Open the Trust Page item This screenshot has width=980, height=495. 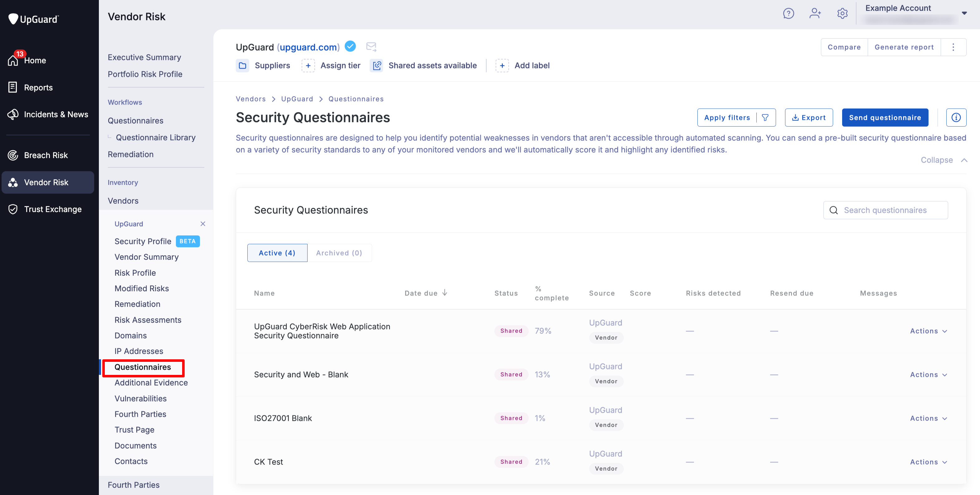click(134, 429)
